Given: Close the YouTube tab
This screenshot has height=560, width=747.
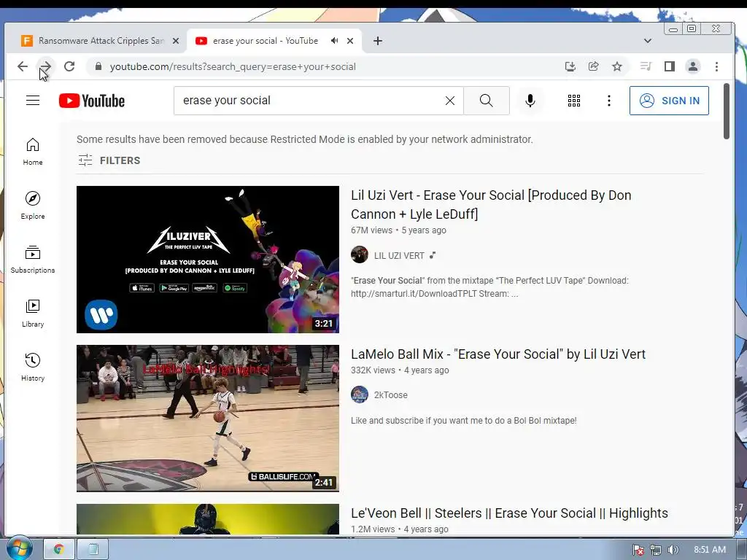Looking at the screenshot, I should point(350,41).
